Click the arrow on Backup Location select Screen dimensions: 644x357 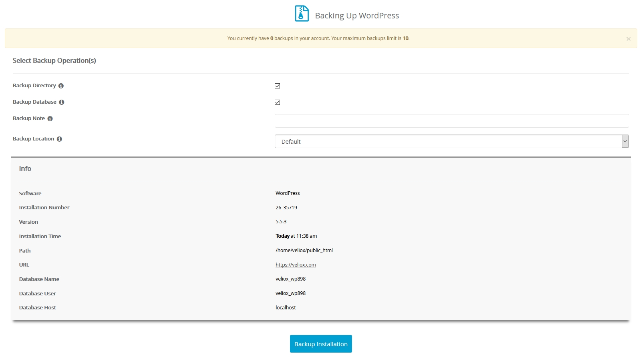pyautogui.click(x=625, y=141)
